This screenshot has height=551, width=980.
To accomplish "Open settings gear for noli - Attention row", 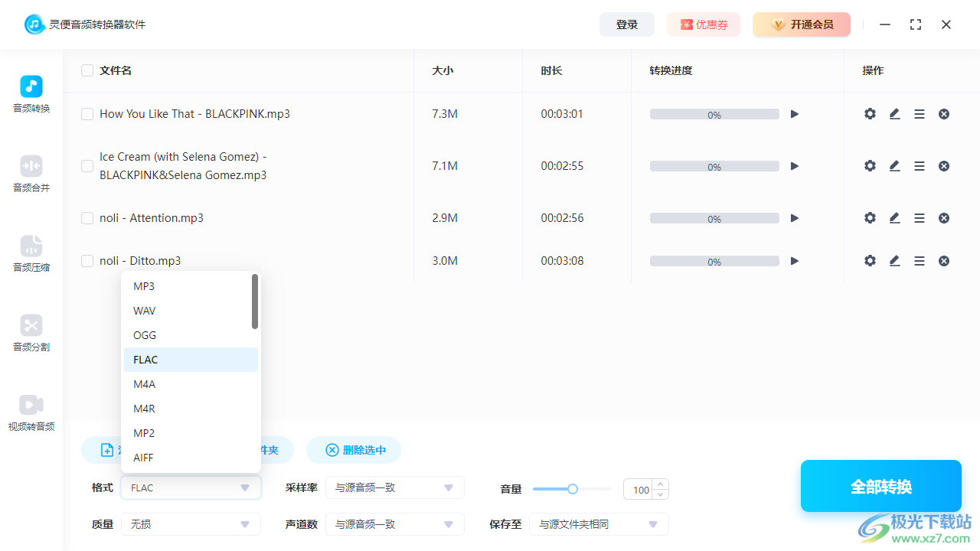I will tap(870, 218).
